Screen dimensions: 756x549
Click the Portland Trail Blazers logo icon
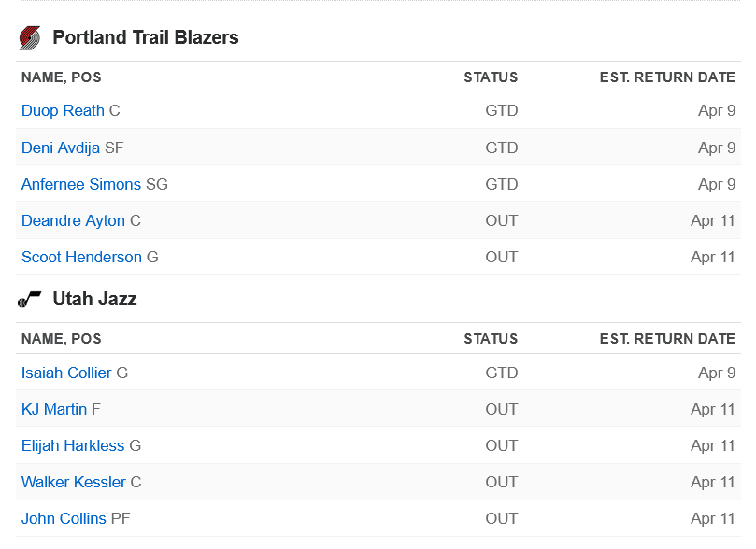[x=30, y=37]
